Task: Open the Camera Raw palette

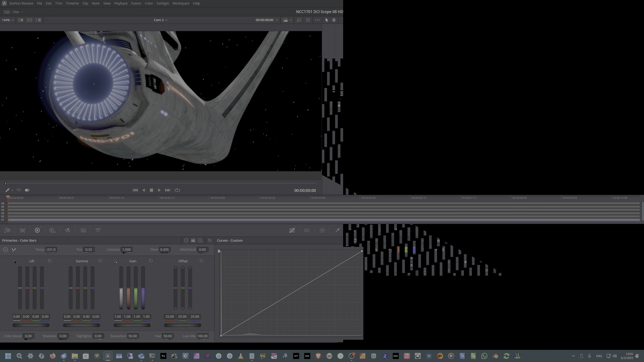Action: tap(7, 230)
